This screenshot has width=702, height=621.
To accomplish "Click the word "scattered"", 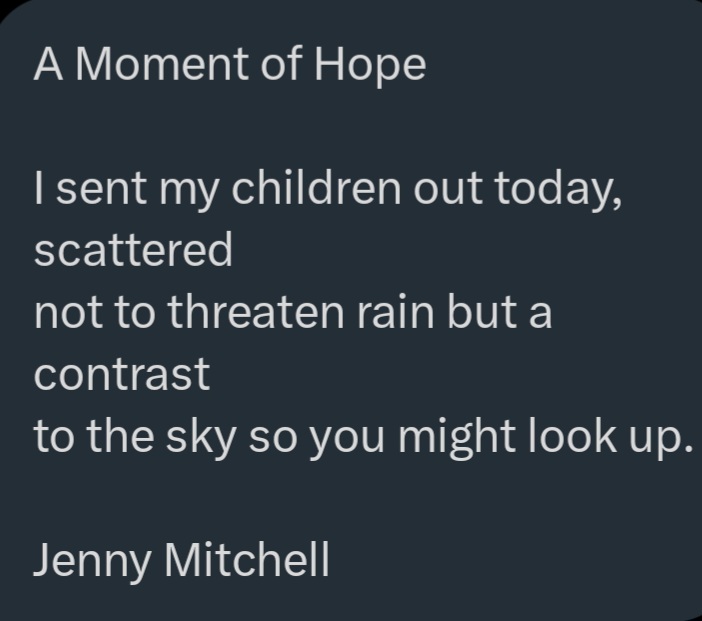I will tap(133, 251).
